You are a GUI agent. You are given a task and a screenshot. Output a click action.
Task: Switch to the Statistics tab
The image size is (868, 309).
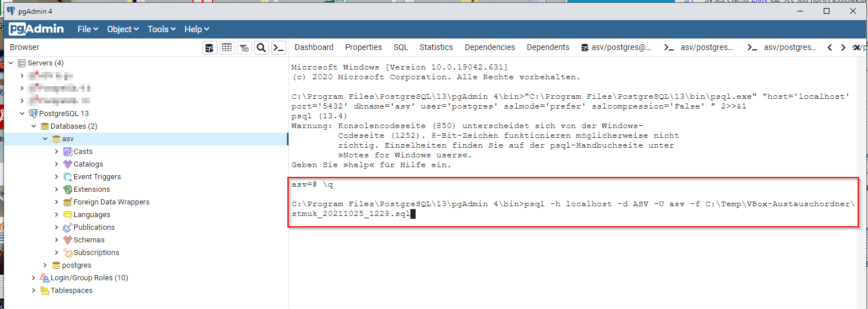436,47
